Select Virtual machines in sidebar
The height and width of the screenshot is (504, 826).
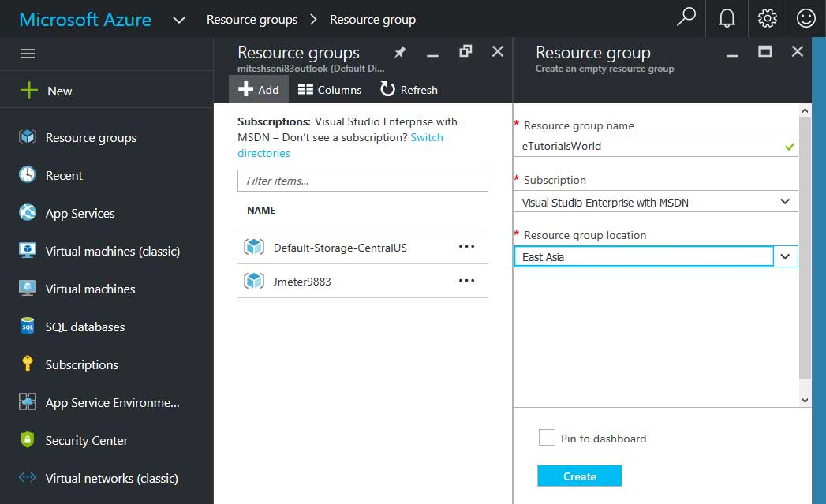(x=90, y=289)
